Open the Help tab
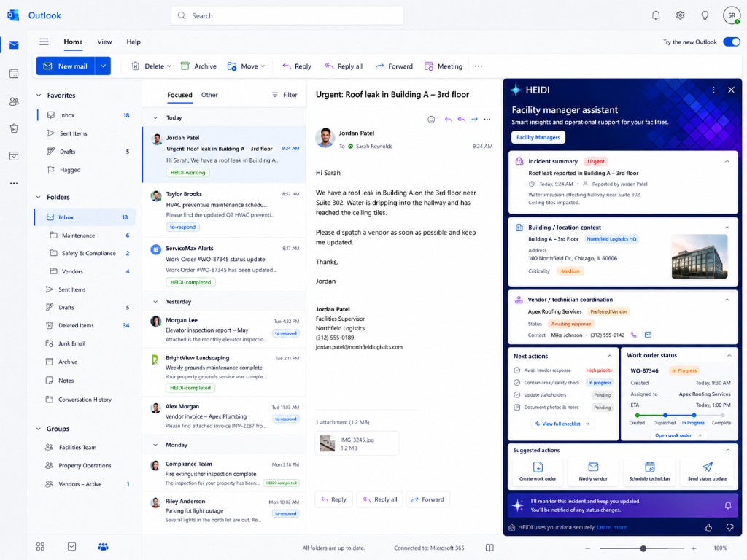The width and height of the screenshot is (747, 560). (x=133, y=42)
